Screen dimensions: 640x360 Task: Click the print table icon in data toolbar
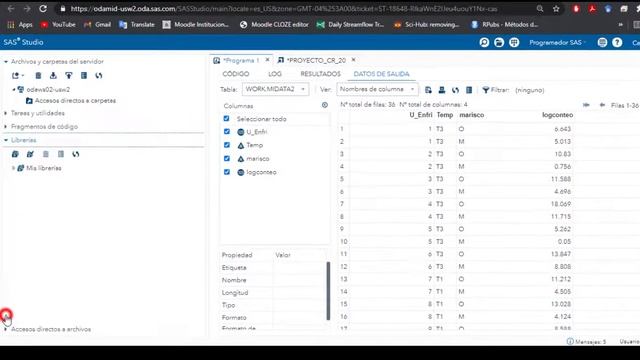click(x=442, y=90)
